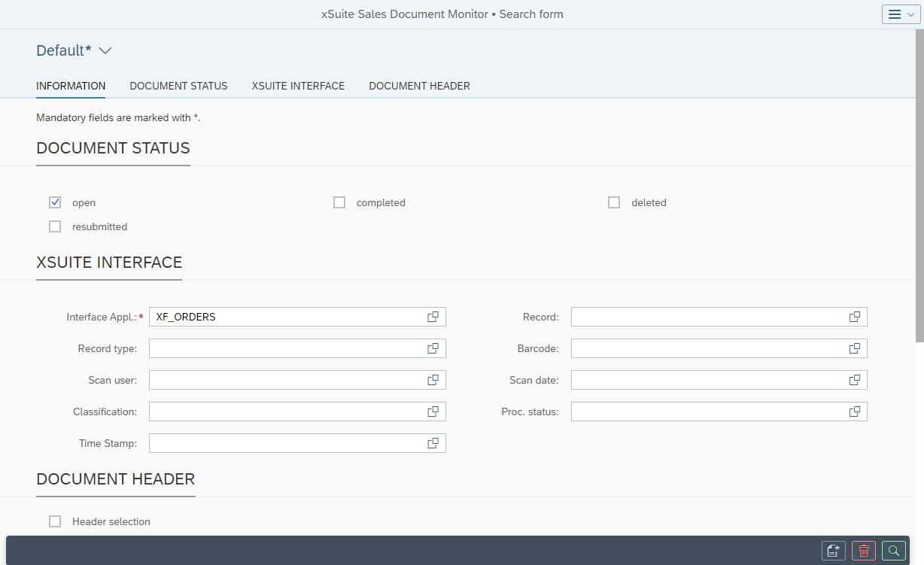Check the Header selection checkbox

[x=55, y=521]
